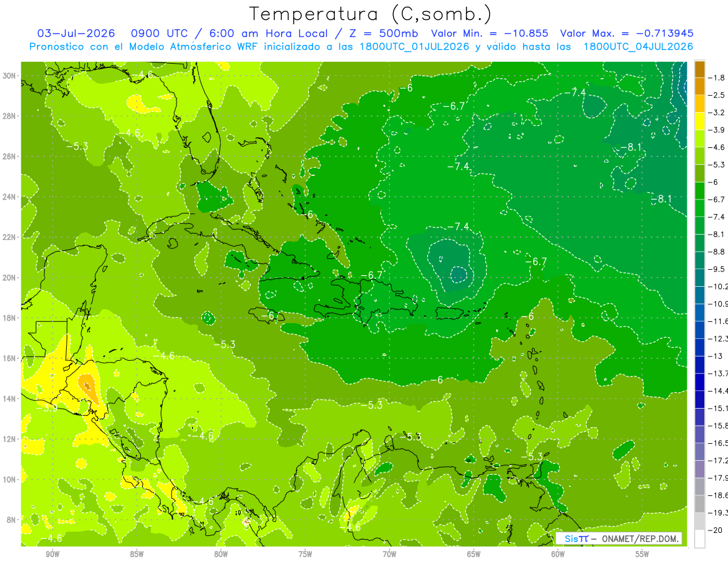
Task: Click the 18N latitude axis label
Action: [x=9, y=318]
